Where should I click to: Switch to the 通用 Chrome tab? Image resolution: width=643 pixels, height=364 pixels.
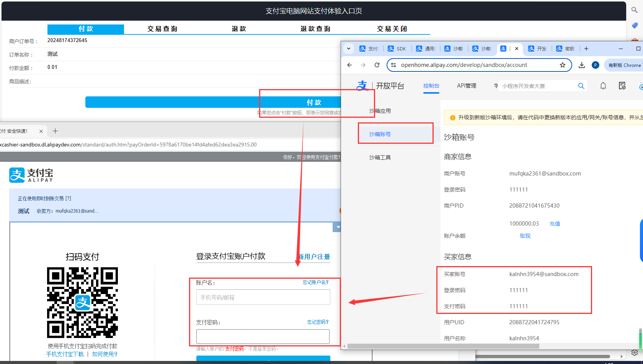425,49
